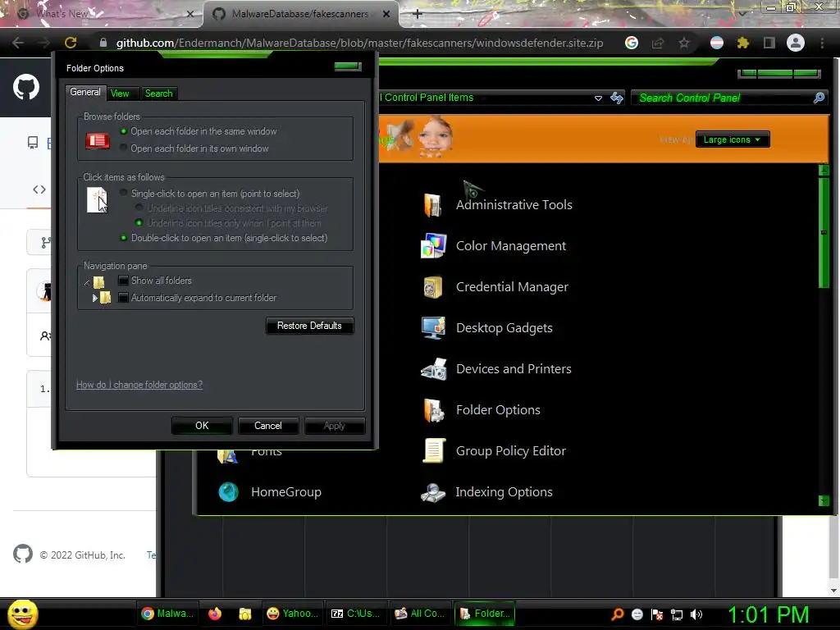Click the Action Center flag tray icon

pyautogui.click(x=657, y=614)
